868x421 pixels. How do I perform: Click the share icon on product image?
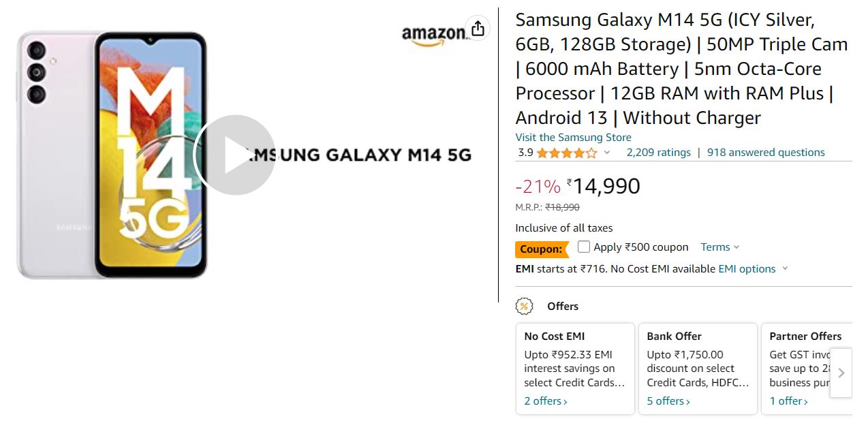(478, 28)
